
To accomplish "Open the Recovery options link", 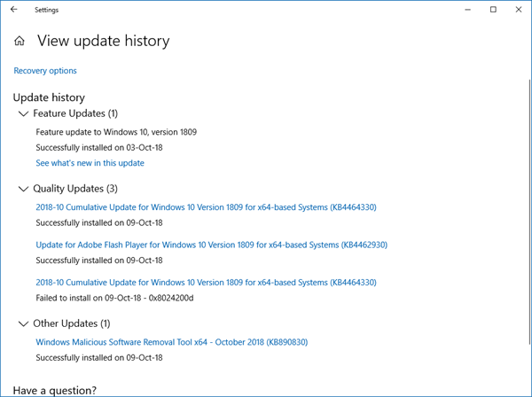I will (45, 71).
